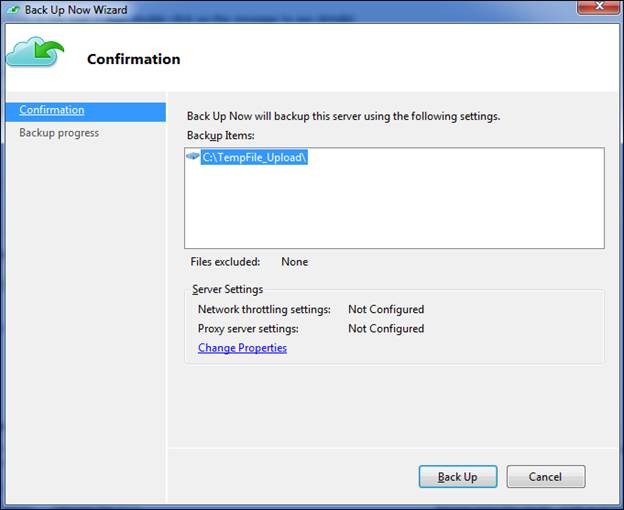Switch to the Backup progress step
The height and width of the screenshot is (510, 624).
tap(59, 133)
